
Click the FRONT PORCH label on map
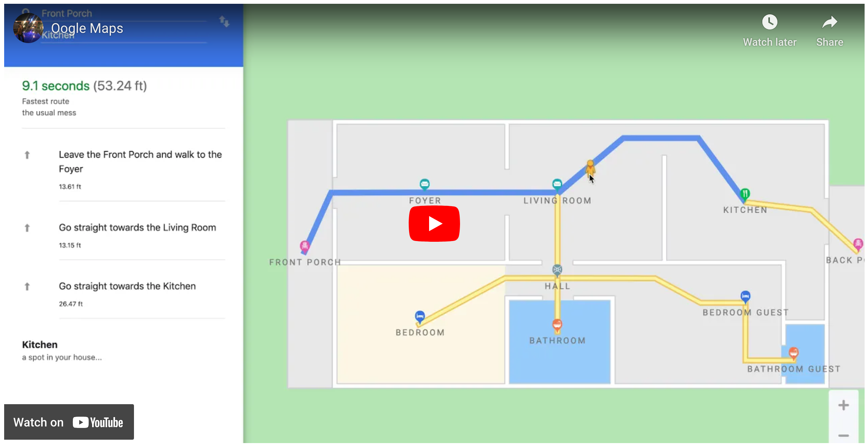click(x=305, y=262)
